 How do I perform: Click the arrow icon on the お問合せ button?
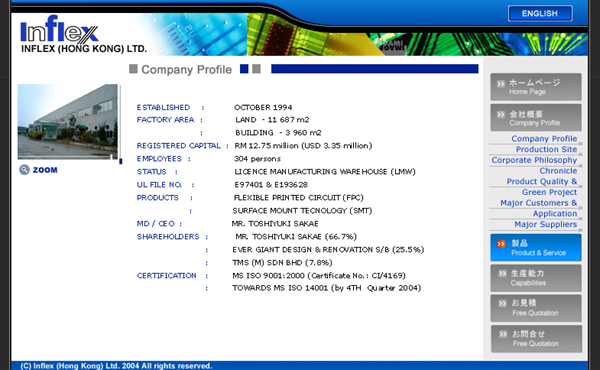[503, 334]
